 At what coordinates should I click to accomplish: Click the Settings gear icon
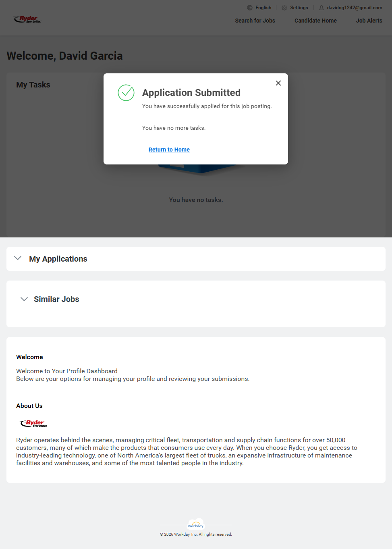point(284,8)
